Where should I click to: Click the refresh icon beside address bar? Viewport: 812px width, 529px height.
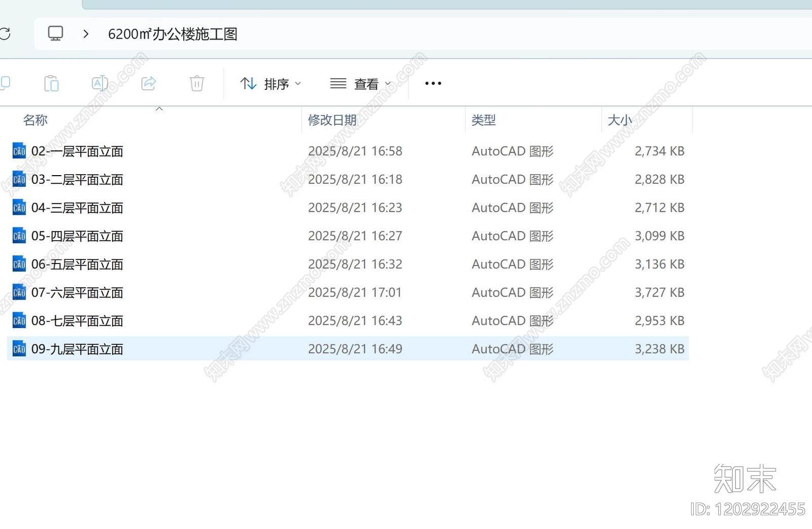5,34
